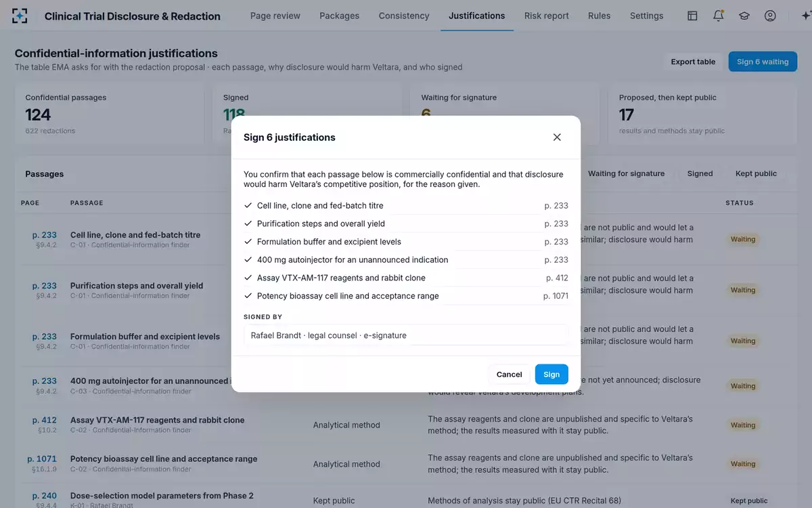The height and width of the screenshot is (508, 812).
Task: Close the Sign 6 justifications dialog
Action: click(557, 137)
